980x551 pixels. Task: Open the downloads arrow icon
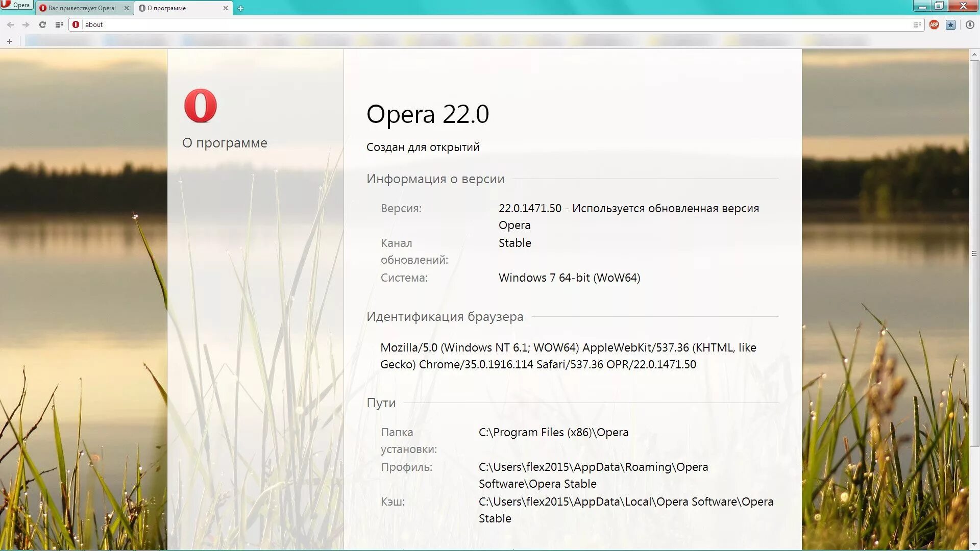click(970, 24)
